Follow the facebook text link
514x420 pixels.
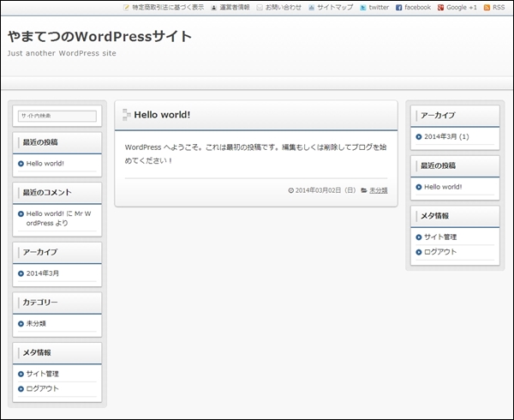pos(418,7)
